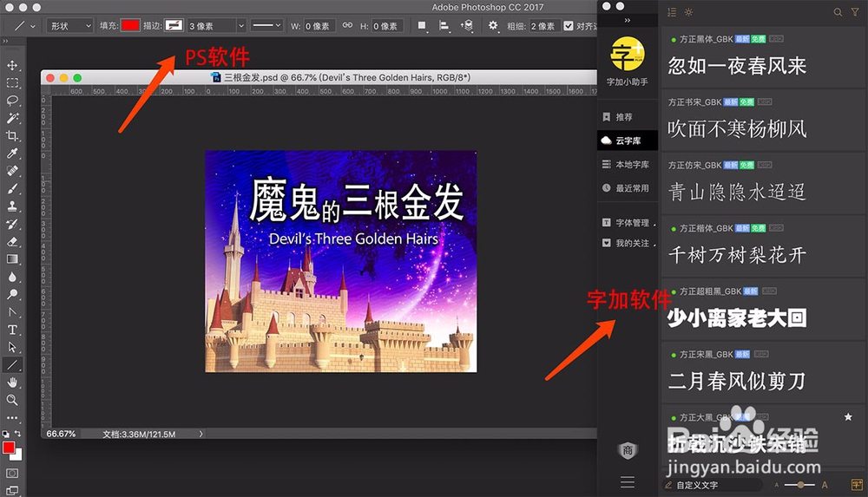Open the font filter funnel icon

click(855, 12)
